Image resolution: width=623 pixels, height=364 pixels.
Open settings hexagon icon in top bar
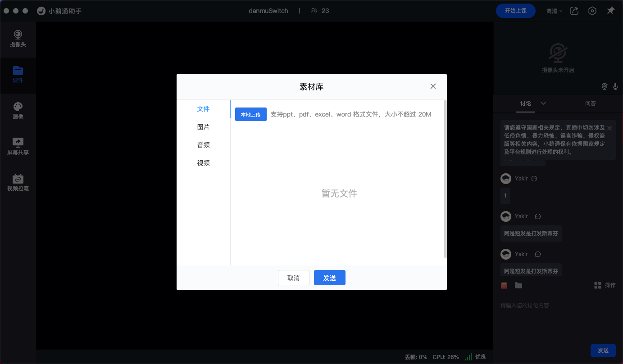point(592,11)
